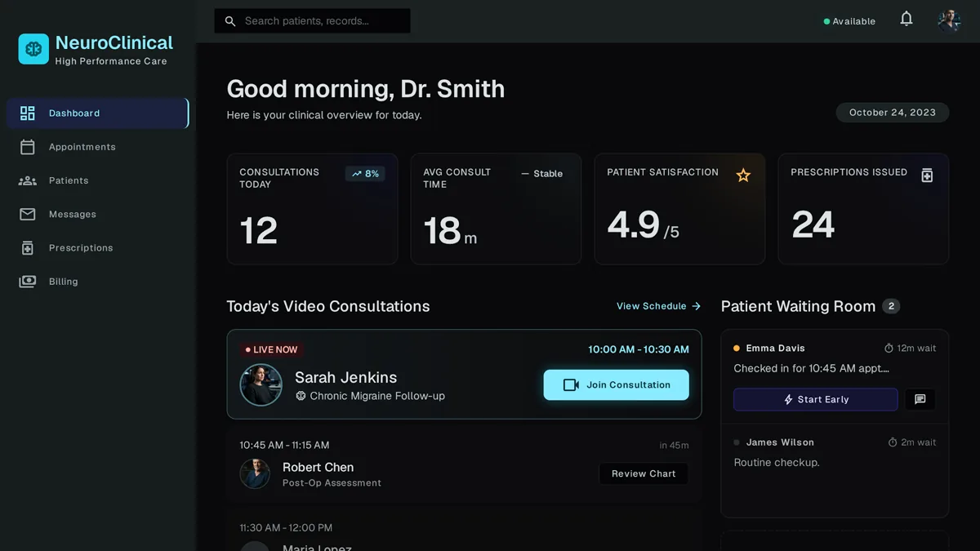980x551 pixels.
Task: Click the waiting room count badge 2
Action: coord(891,306)
